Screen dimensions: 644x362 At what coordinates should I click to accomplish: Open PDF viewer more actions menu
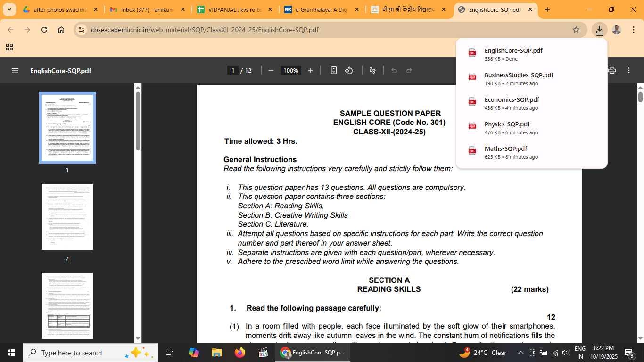coord(629,71)
